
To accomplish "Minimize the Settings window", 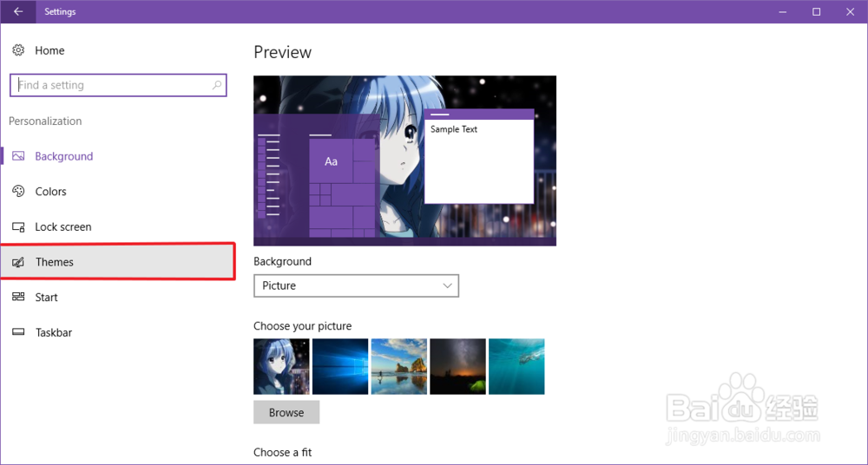I will tap(782, 11).
